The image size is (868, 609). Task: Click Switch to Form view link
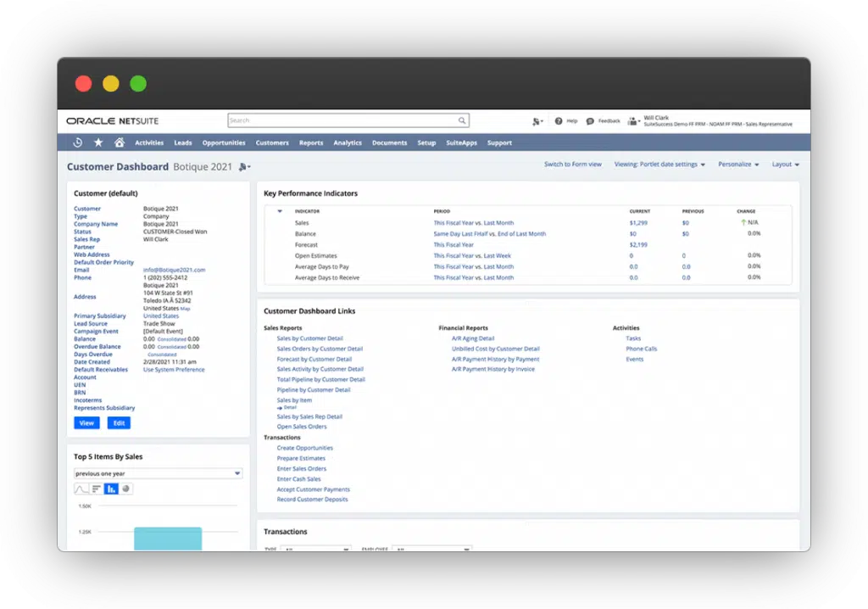(x=573, y=165)
